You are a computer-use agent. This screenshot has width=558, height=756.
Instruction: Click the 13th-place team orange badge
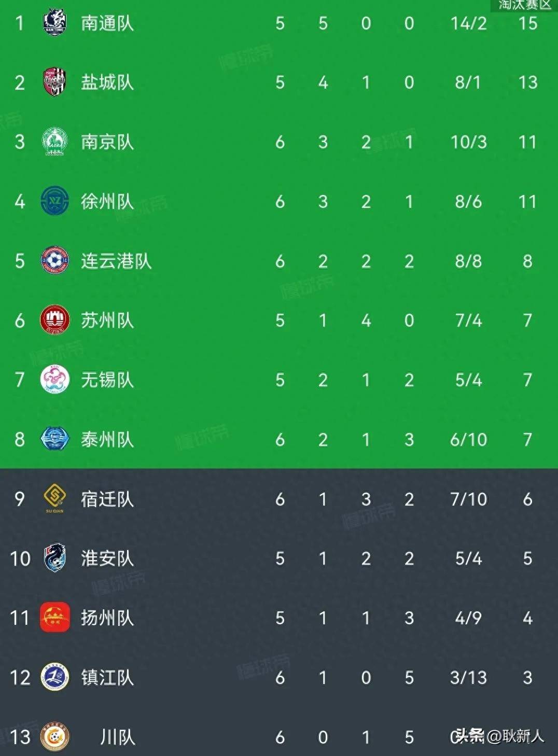click(54, 737)
